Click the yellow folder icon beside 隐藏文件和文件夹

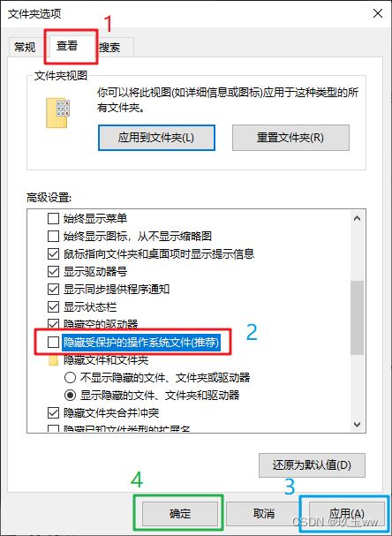[x=53, y=360]
